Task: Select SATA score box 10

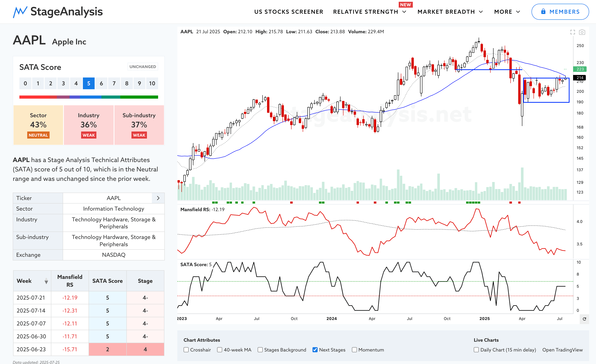Action: point(152,83)
